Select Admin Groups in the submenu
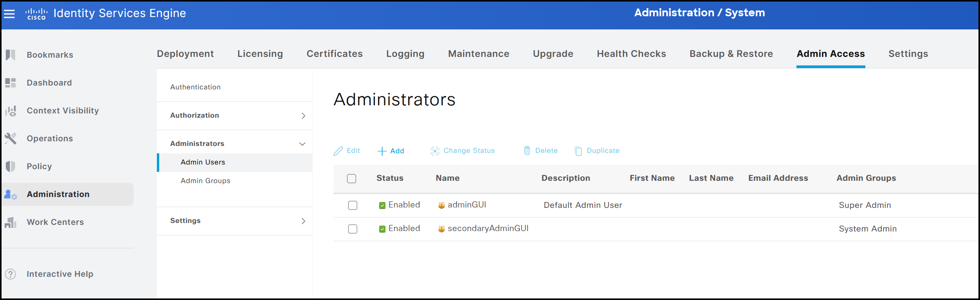The width and height of the screenshot is (980, 300). 205,181
